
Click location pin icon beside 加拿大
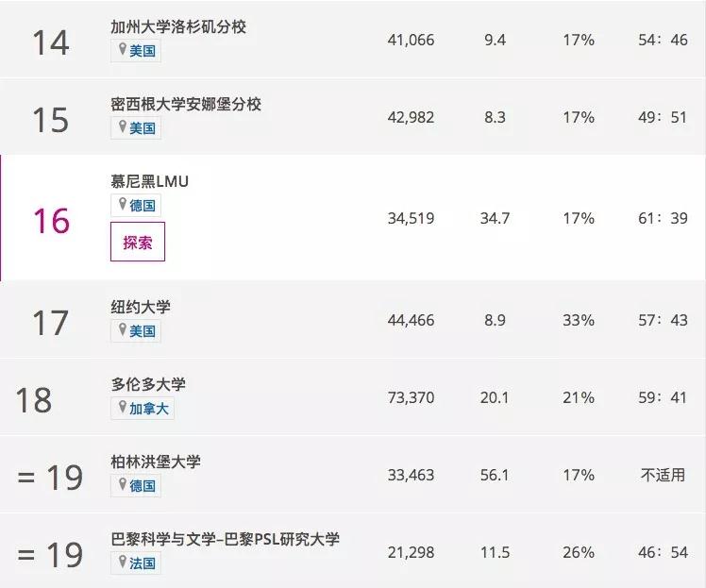(x=122, y=408)
